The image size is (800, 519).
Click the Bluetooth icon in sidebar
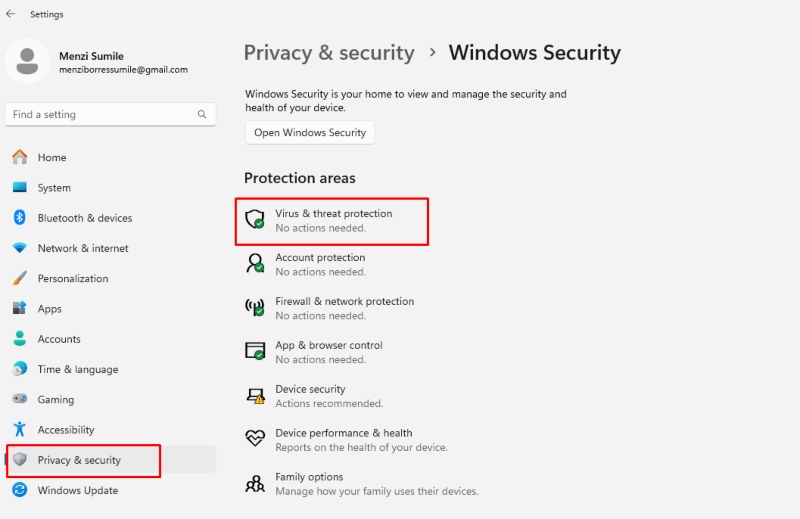(20, 217)
